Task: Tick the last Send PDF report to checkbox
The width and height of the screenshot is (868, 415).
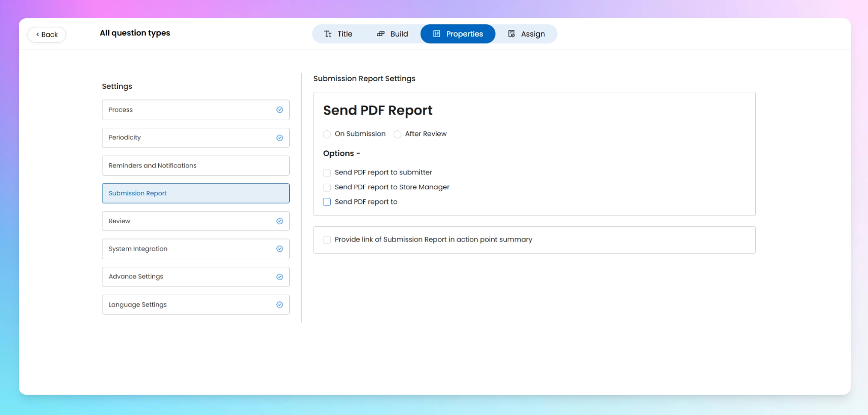Action: tap(327, 202)
